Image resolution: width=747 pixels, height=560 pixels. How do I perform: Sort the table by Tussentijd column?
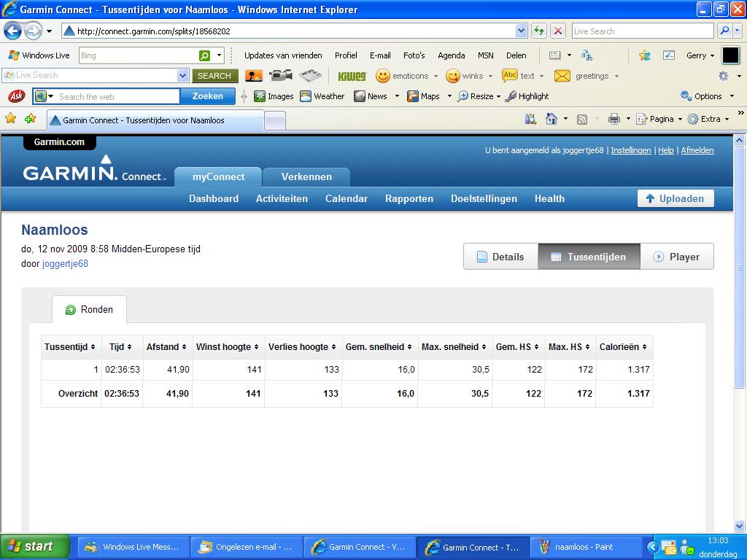point(70,346)
